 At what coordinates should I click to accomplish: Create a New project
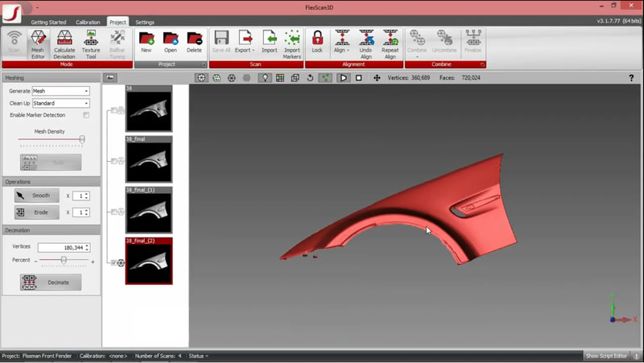(x=146, y=42)
